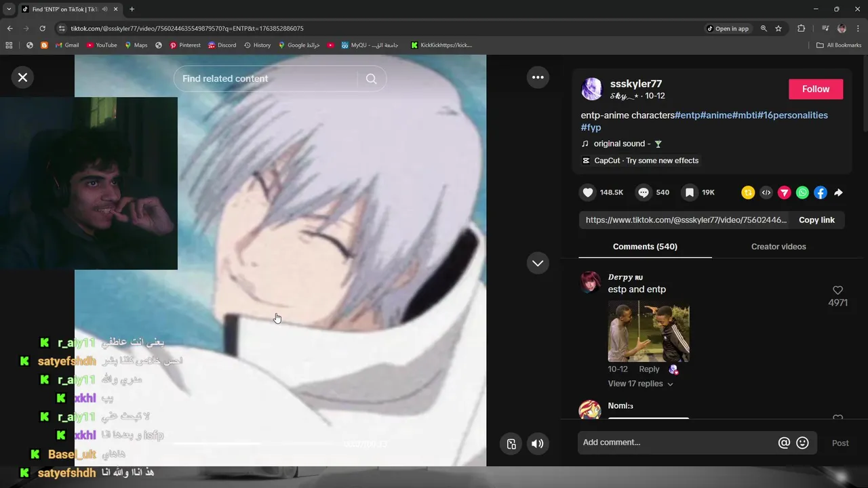
Task: Go to next video with down chevron
Action: (538, 263)
